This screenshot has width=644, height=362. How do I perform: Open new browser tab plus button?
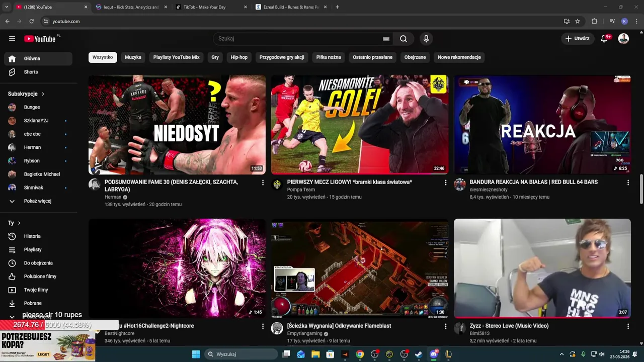[337, 7]
